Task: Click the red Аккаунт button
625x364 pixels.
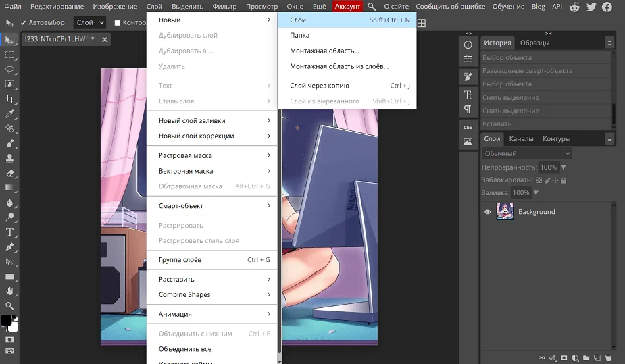Action: (348, 7)
